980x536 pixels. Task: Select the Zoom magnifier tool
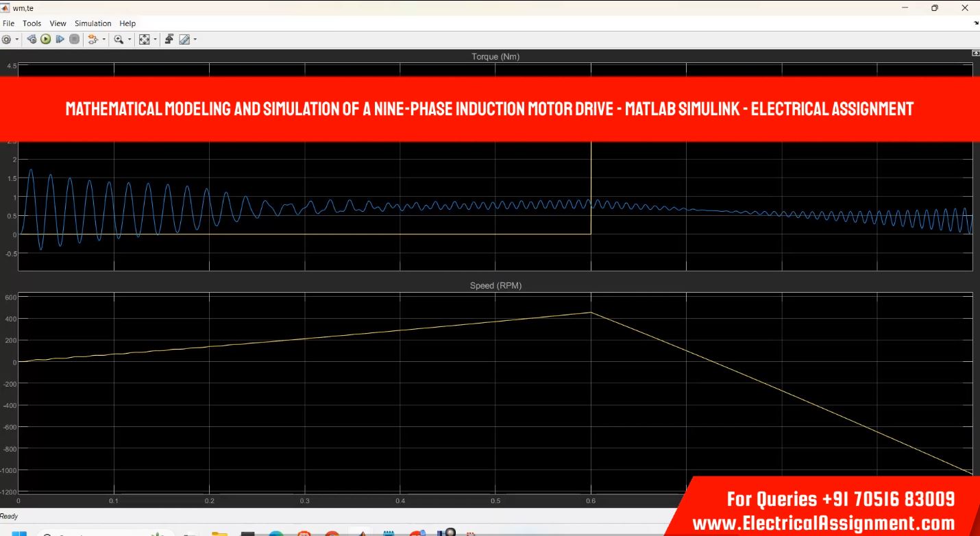click(x=119, y=40)
